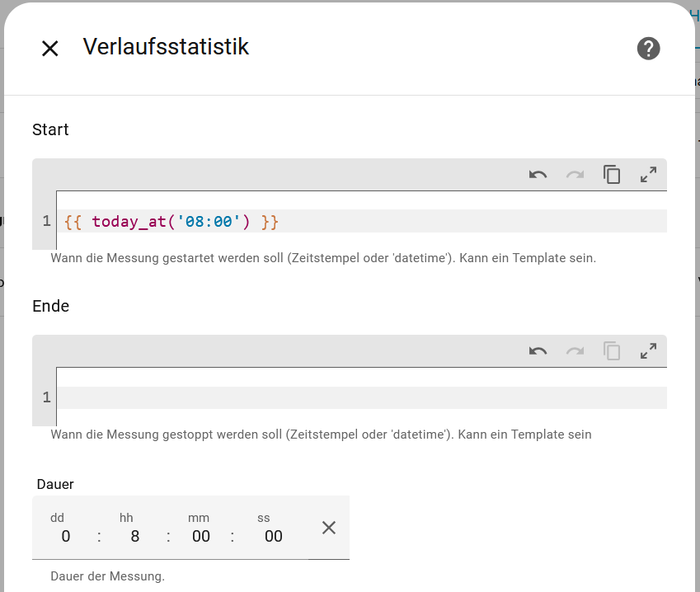Select the Dauer days (dd) field
Image resolution: width=700 pixels, height=592 pixels.
65,536
